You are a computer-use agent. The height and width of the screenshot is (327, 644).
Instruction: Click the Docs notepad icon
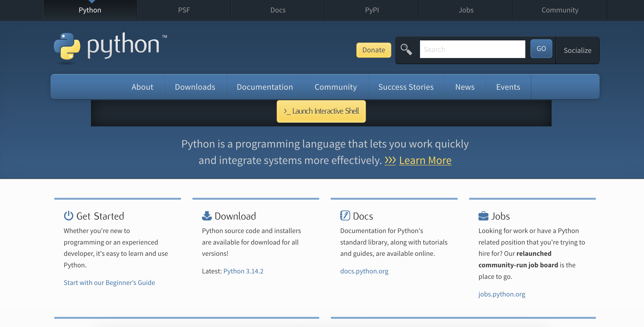pyautogui.click(x=345, y=216)
